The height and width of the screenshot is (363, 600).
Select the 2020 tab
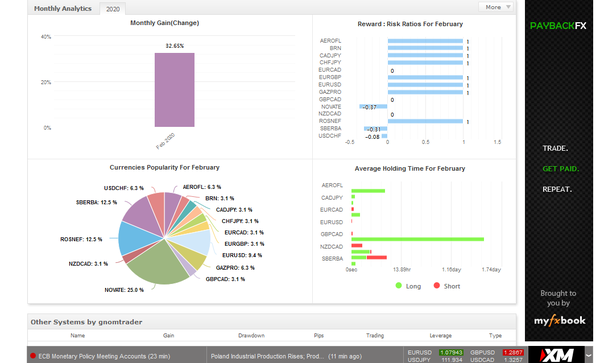click(112, 9)
